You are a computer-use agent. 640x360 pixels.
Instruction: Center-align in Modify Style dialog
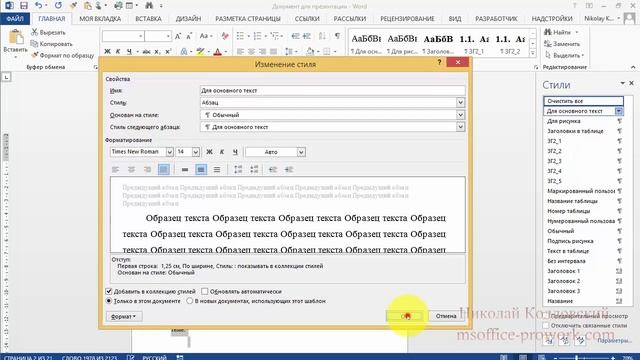coord(131,169)
